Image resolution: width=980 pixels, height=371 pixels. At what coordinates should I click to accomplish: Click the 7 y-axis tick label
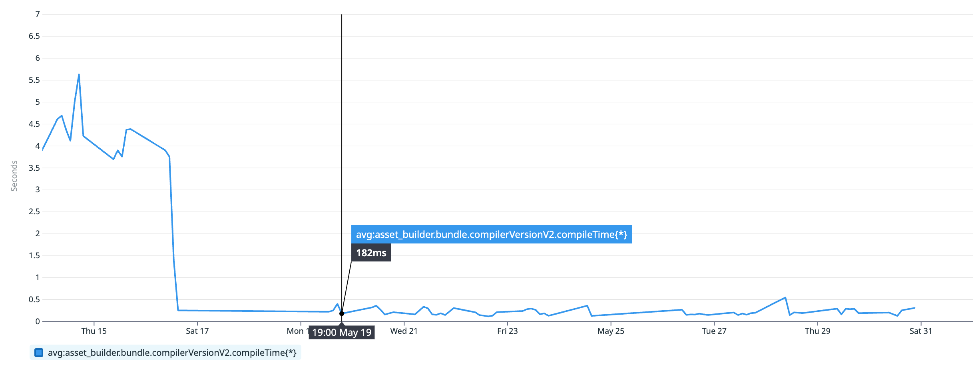click(x=38, y=14)
